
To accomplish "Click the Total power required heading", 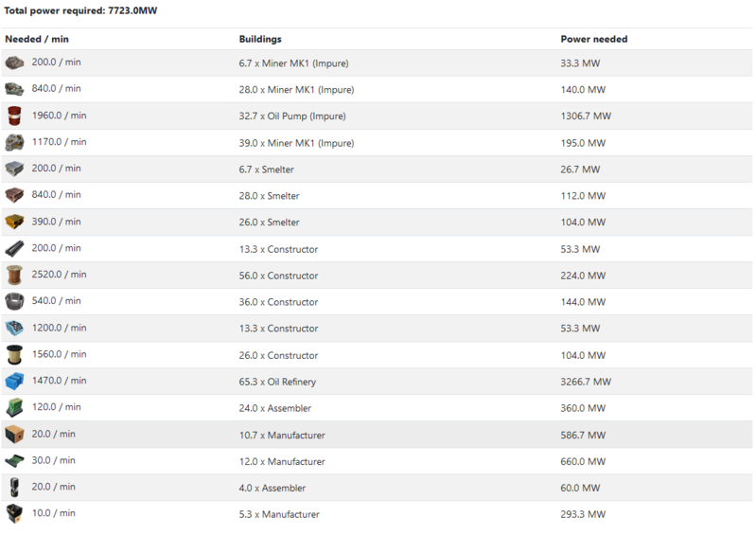I will click(x=80, y=10).
